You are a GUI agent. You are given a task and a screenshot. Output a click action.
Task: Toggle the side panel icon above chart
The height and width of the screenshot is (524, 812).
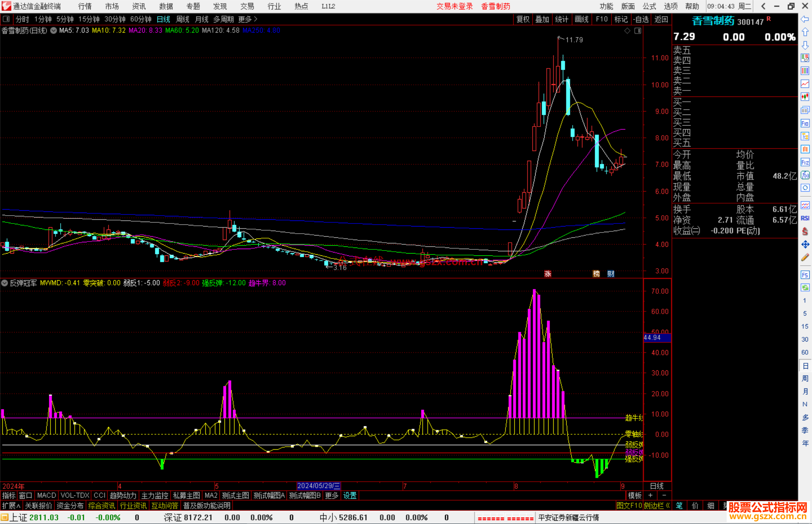point(638,31)
